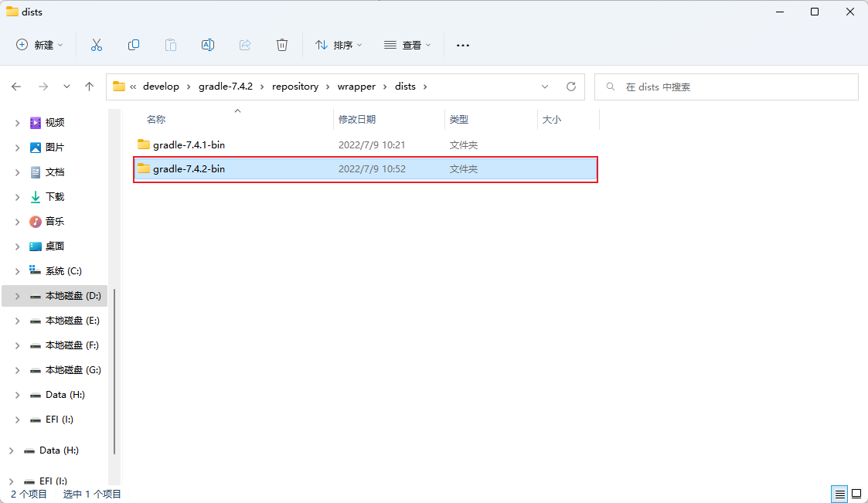Click the 视频 video icon
Screen dimensions: 868x503
pos(36,123)
